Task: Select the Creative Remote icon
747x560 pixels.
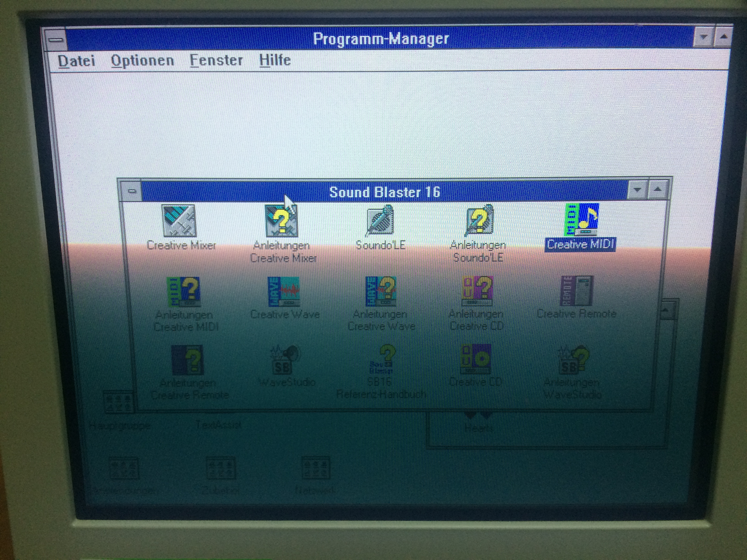Action: point(576,291)
